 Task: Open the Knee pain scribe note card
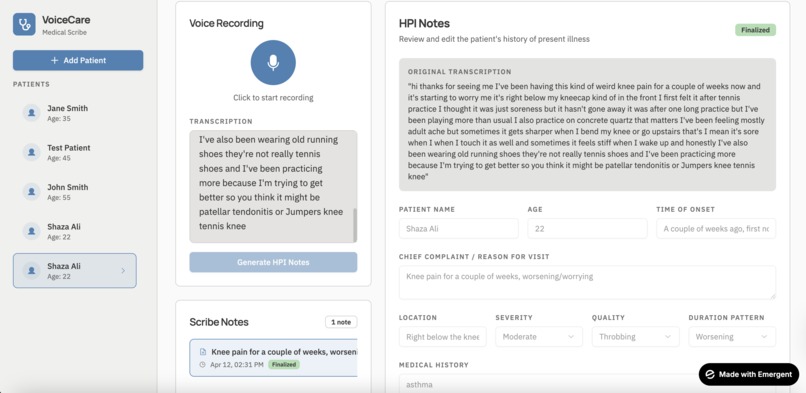click(x=273, y=358)
